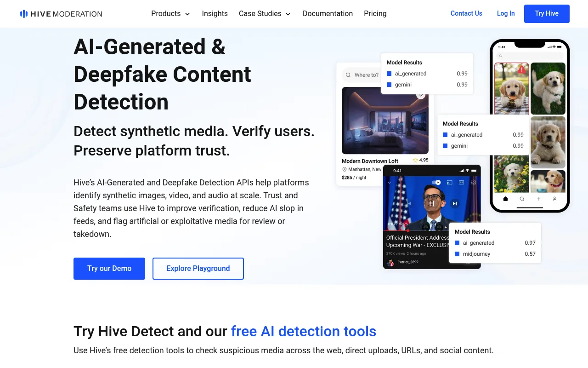Pause the president address video
588x368 pixels.
pyautogui.click(x=432, y=203)
